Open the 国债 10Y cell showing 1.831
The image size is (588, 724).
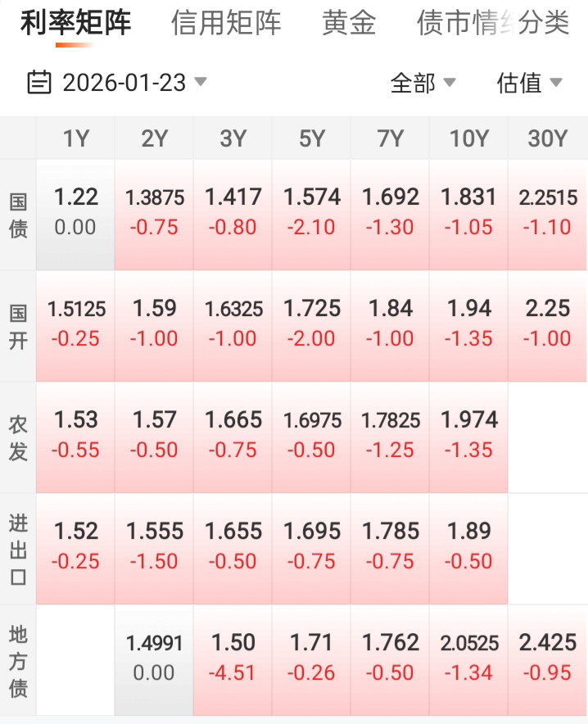(468, 211)
